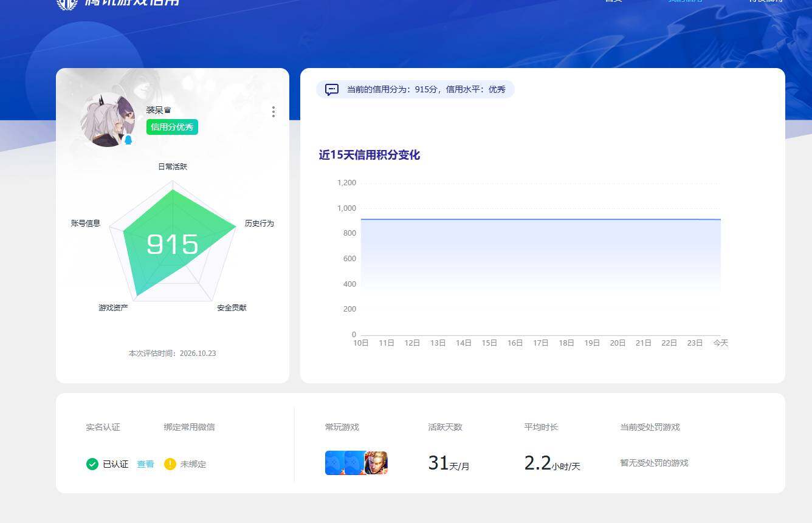
Task: Click the 活跃天数 label
Action: tap(445, 427)
